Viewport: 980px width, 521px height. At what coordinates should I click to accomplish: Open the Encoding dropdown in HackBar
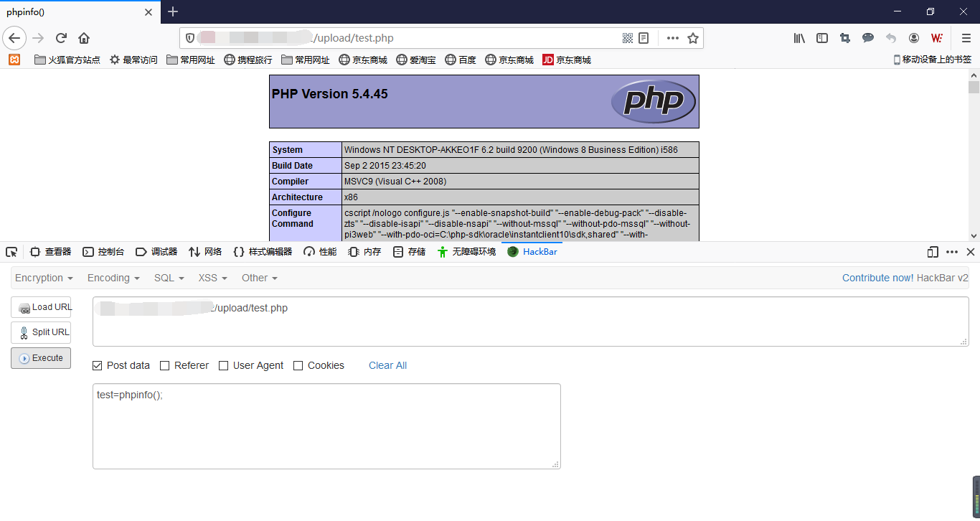pos(113,278)
